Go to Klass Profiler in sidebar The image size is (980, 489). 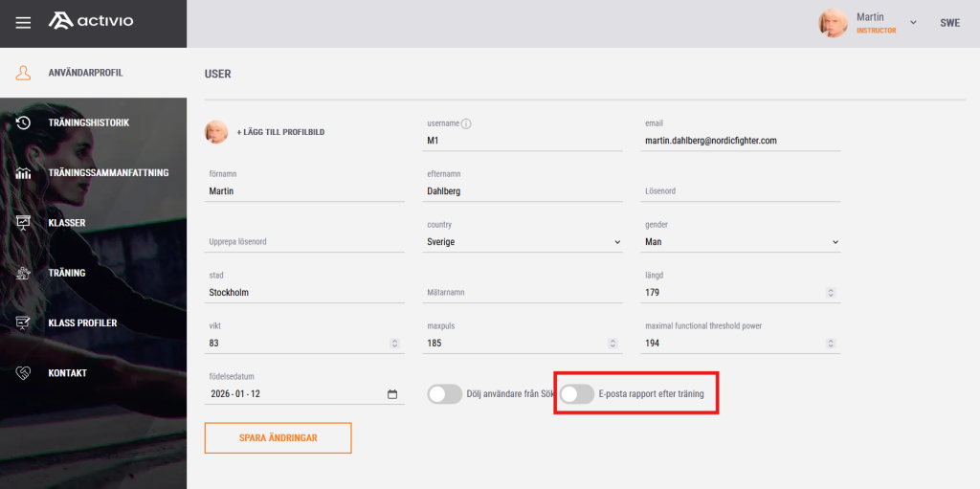pos(82,323)
